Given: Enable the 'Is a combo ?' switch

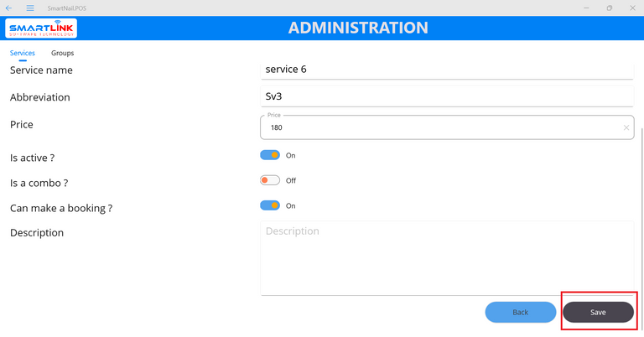Looking at the screenshot, I should [270, 180].
